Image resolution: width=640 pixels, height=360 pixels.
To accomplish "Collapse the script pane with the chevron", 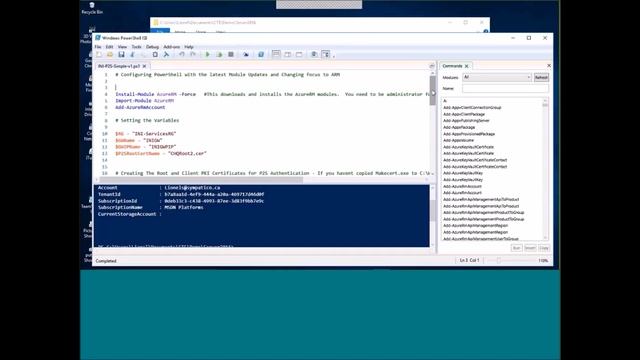I will 432,66.
